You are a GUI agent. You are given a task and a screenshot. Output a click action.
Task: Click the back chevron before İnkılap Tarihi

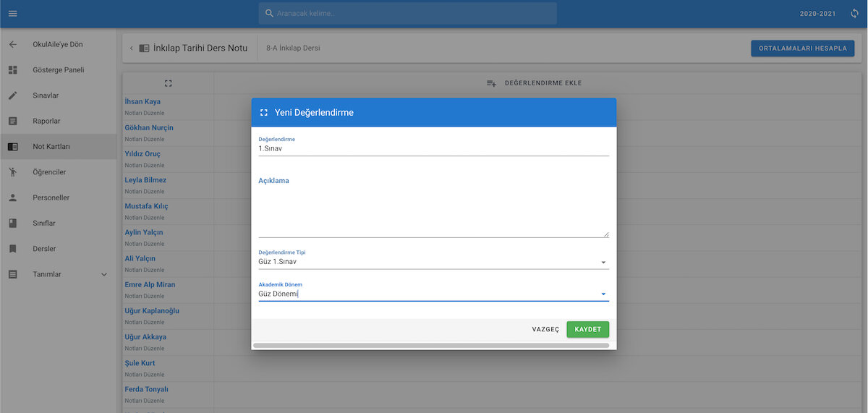(x=131, y=48)
